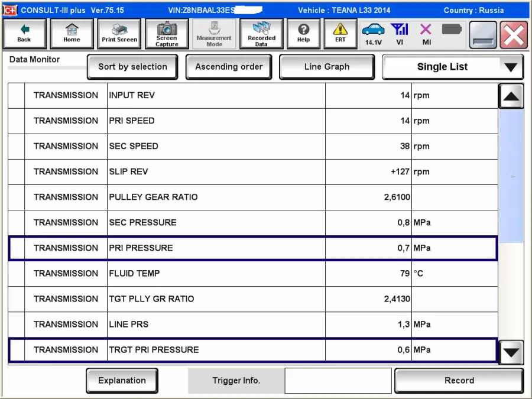Toggle selection box of SEC PRESSURE row
The height and width of the screenshot is (399, 532).
point(17,223)
